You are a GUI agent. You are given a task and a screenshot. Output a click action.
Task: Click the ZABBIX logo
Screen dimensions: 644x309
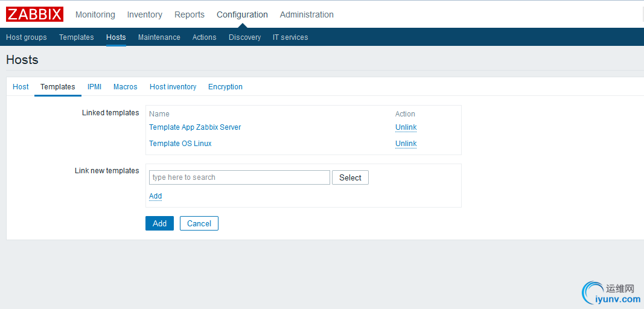click(34, 14)
